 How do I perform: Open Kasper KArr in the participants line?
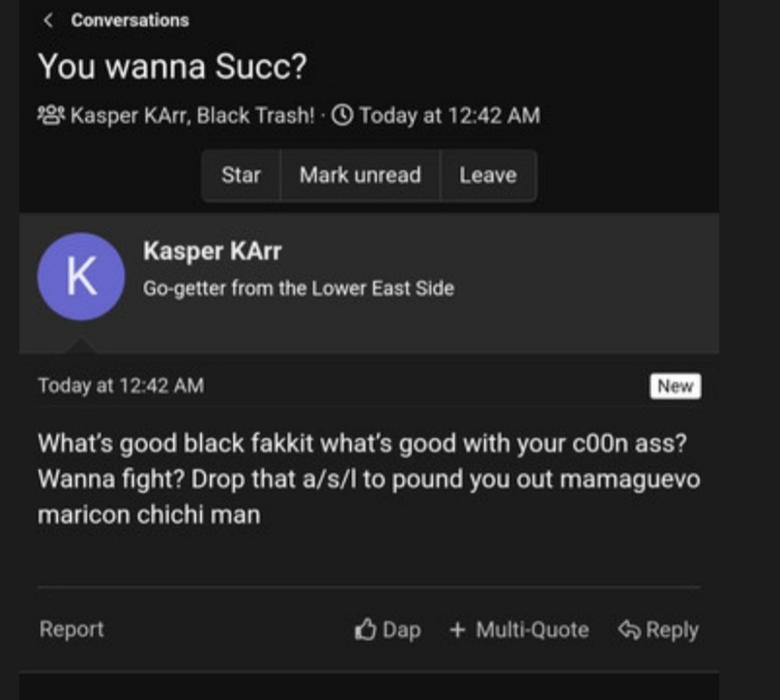coord(128,115)
